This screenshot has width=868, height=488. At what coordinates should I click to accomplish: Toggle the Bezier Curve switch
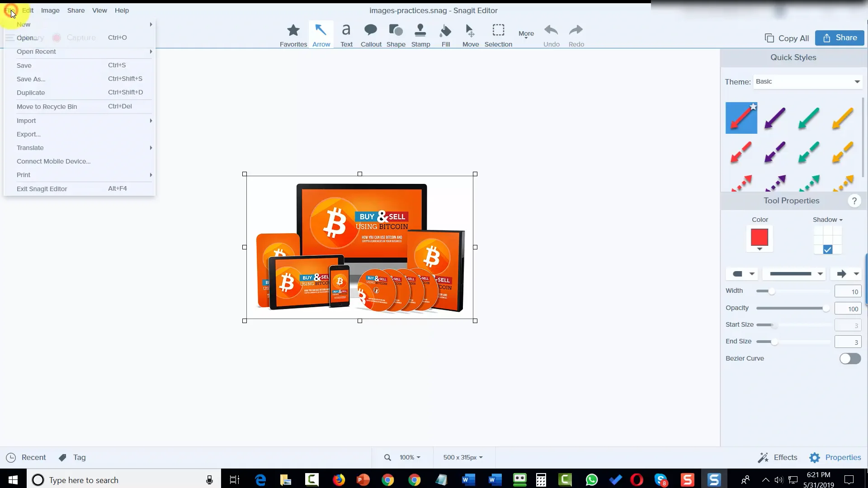[850, 358]
